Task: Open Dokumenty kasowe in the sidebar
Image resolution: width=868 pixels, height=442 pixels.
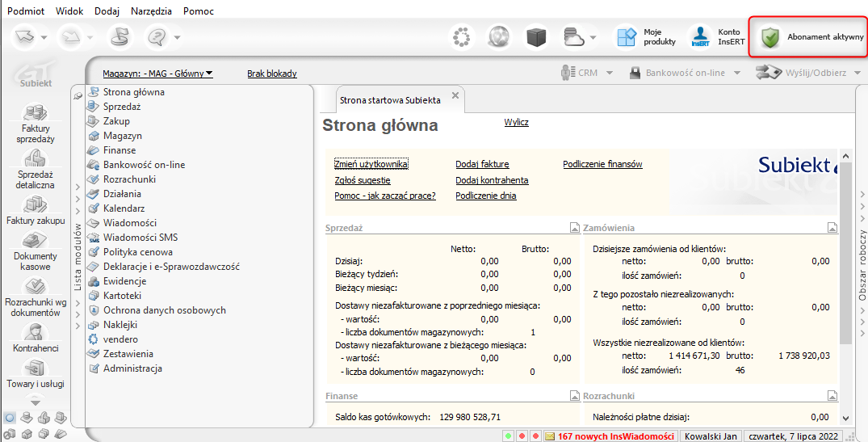Action: pos(35,241)
